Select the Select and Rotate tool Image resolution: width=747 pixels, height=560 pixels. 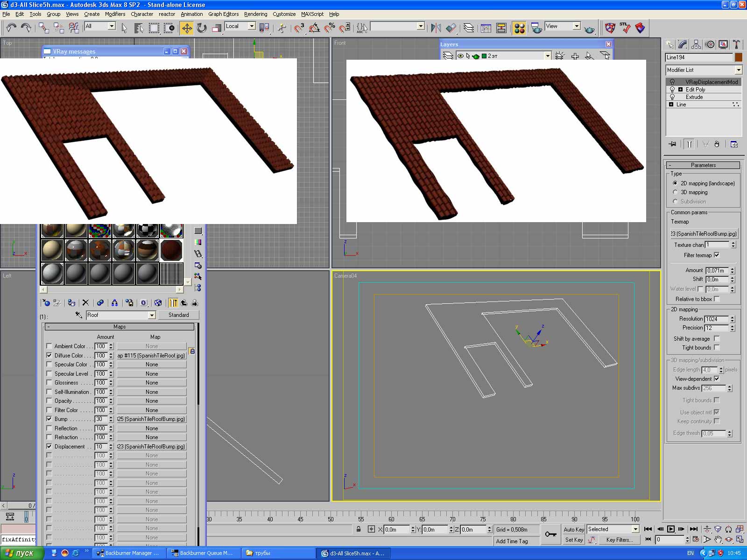point(202,28)
